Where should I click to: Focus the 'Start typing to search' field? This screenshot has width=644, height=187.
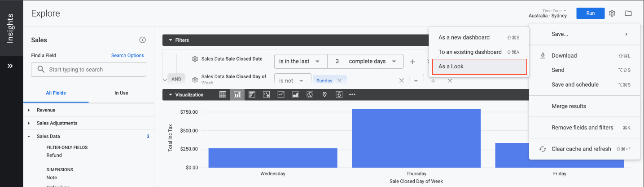pos(88,69)
